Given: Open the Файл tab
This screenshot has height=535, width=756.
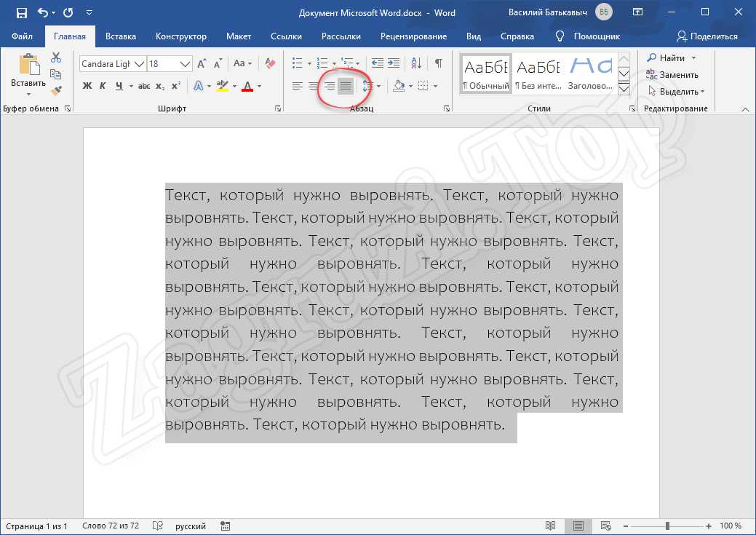Looking at the screenshot, I should coord(22,36).
